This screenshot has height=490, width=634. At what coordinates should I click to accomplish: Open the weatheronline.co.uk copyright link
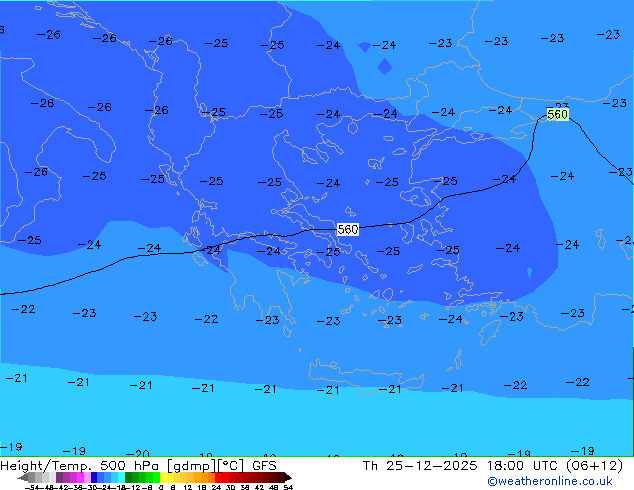(550, 481)
